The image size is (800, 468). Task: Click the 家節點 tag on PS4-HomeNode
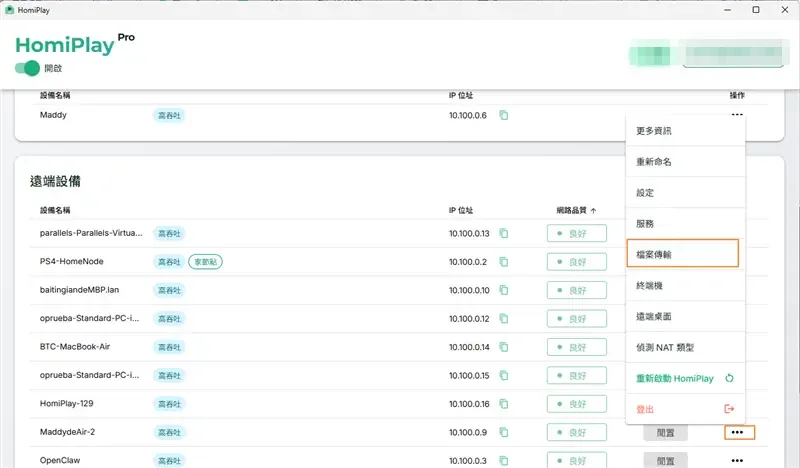[x=205, y=262]
